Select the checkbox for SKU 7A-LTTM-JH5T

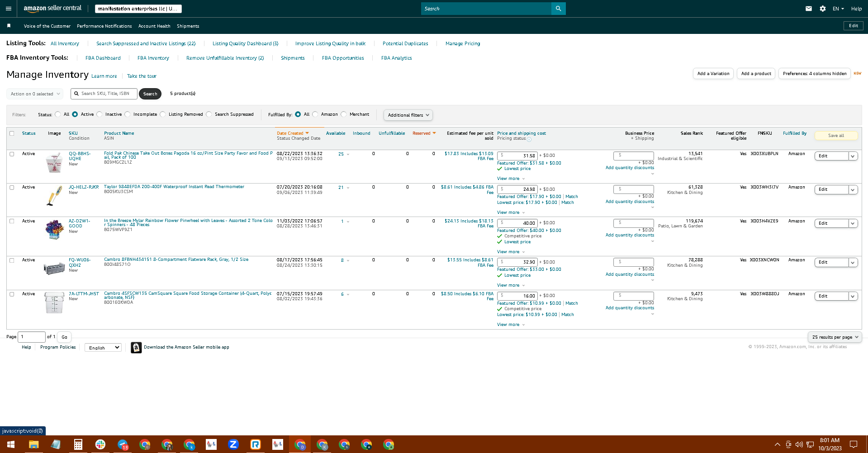[12, 294]
